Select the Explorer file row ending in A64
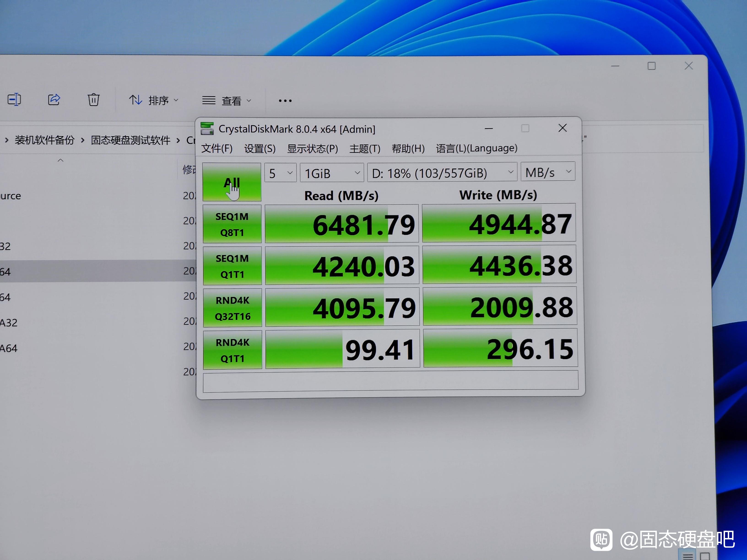The image size is (747, 560). 98,348
